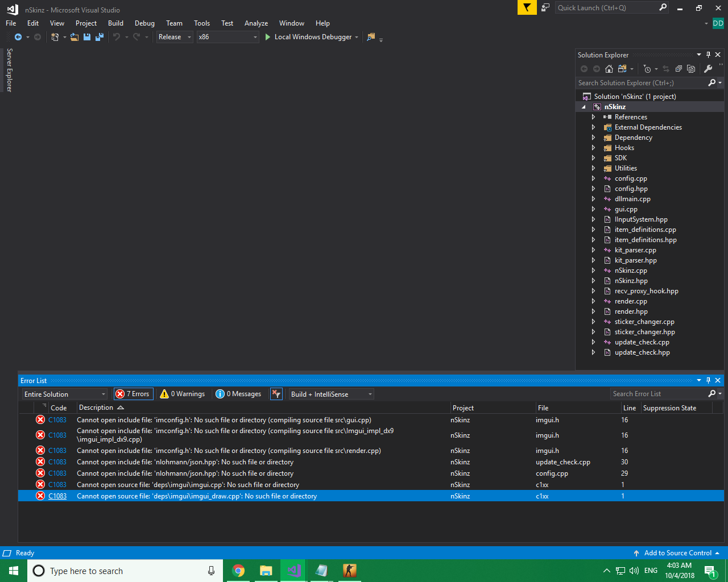The height and width of the screenshot is (582, 728).
Task: Open the Entire Solution scope dropdown
Action: [65, 394]
